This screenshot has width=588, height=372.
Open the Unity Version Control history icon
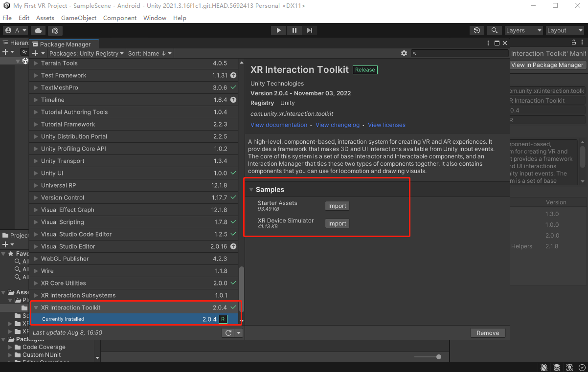pos(477,30)
